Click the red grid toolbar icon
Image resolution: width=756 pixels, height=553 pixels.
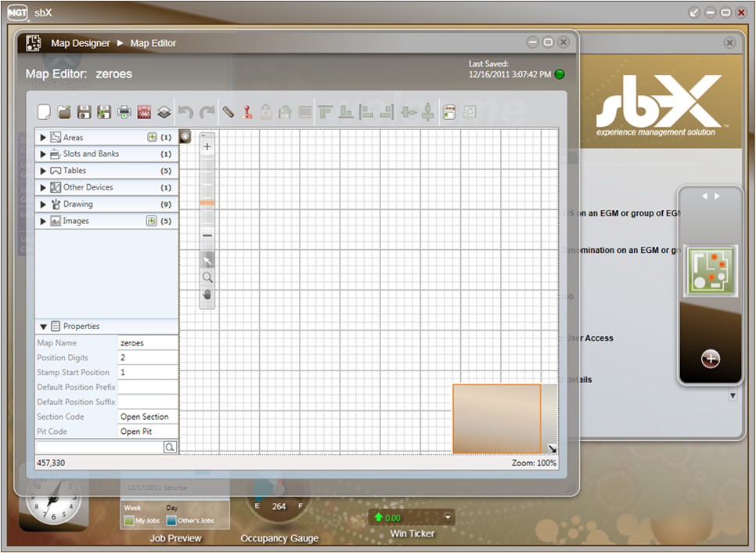pos(144,113)
